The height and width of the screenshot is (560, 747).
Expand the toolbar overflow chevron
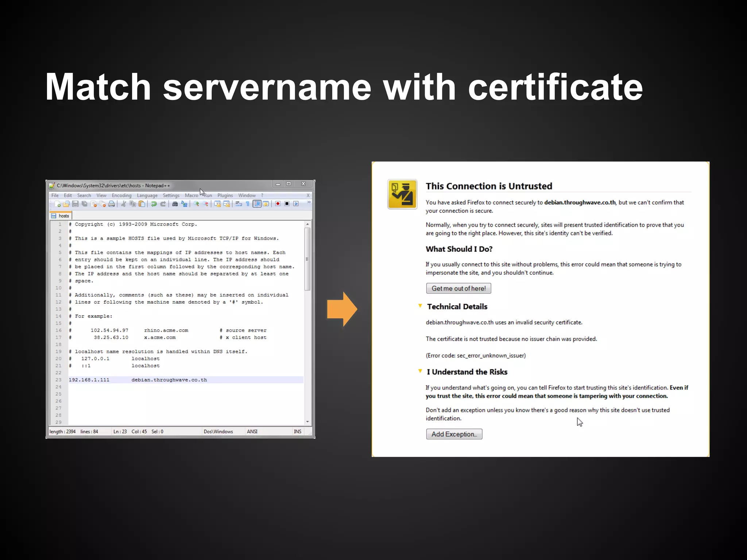point(309,202)
